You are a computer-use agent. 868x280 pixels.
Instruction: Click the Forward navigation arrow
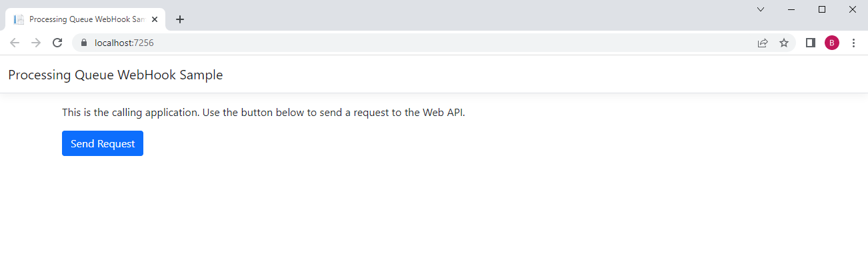pyautogui.click(x=36, y=43)
